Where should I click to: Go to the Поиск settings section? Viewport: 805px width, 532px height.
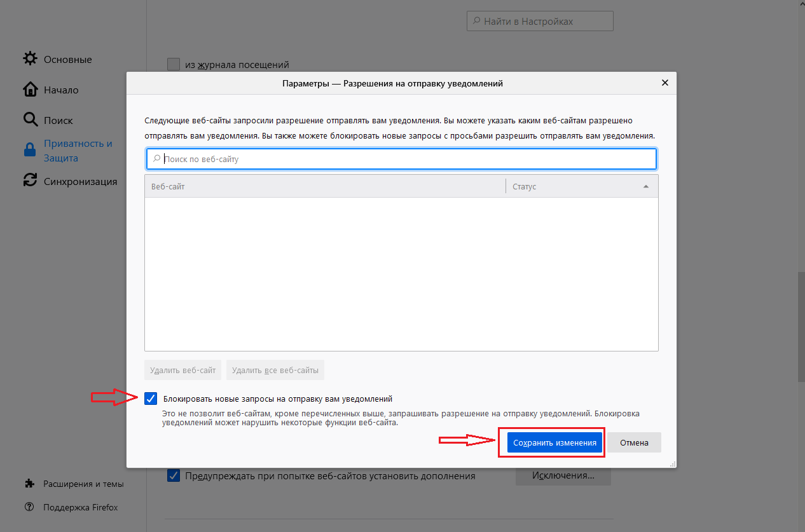pyautogui.click(x=58, y=120)
